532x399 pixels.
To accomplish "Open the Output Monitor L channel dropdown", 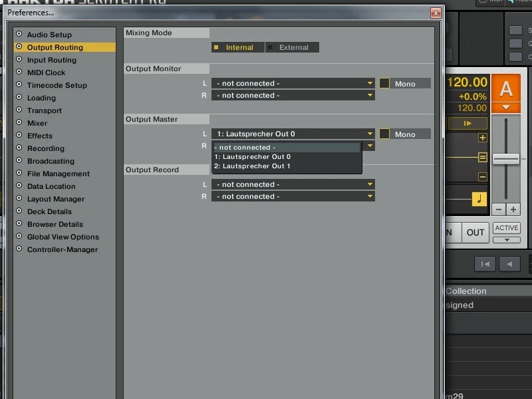I will [x=293, y=83].
